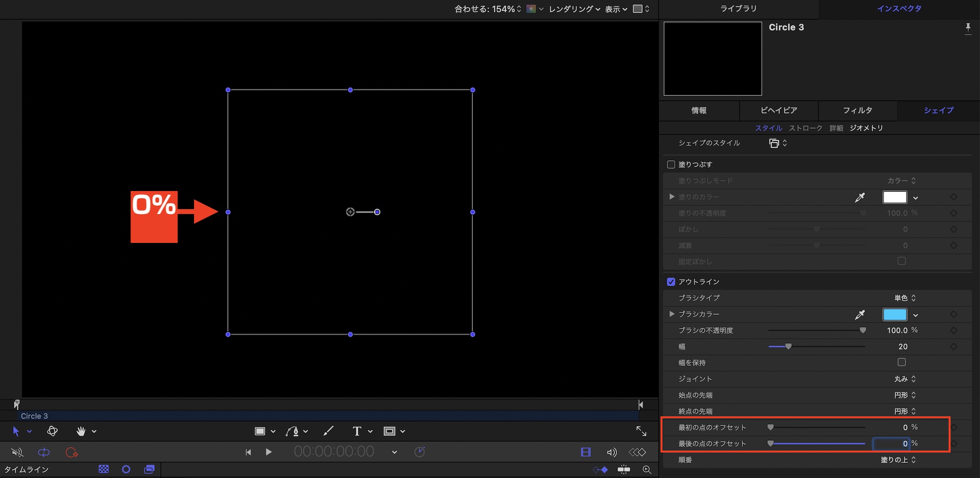Uncheck the アウトライン checkbox
Image resolution: width=980 pixels, height=478 pixels.
tap(671, 282)
